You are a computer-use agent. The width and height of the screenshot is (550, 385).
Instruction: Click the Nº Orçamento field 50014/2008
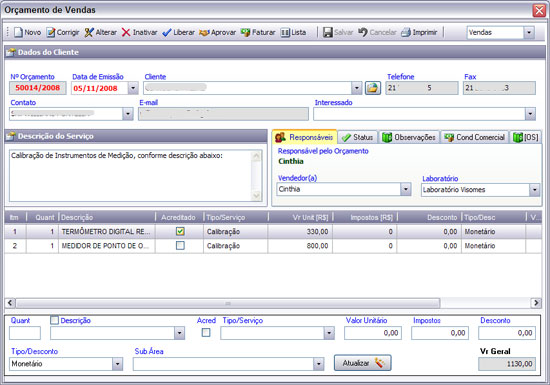(x=38, y=88)
